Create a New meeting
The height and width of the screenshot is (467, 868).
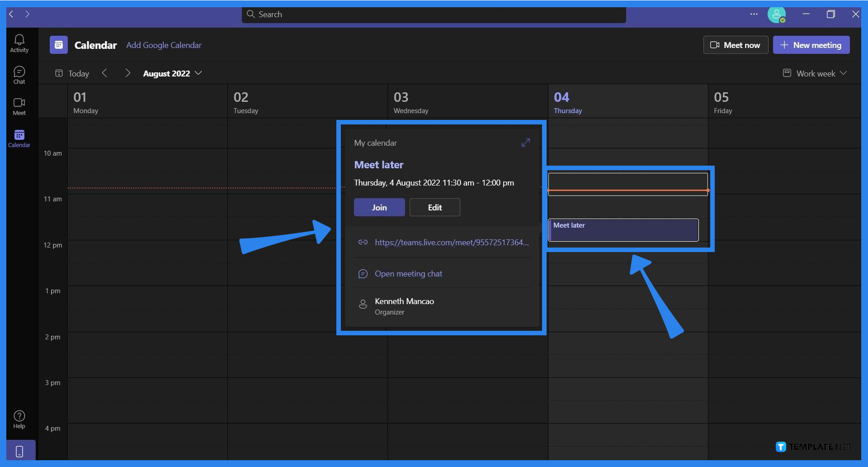(811, 45)
